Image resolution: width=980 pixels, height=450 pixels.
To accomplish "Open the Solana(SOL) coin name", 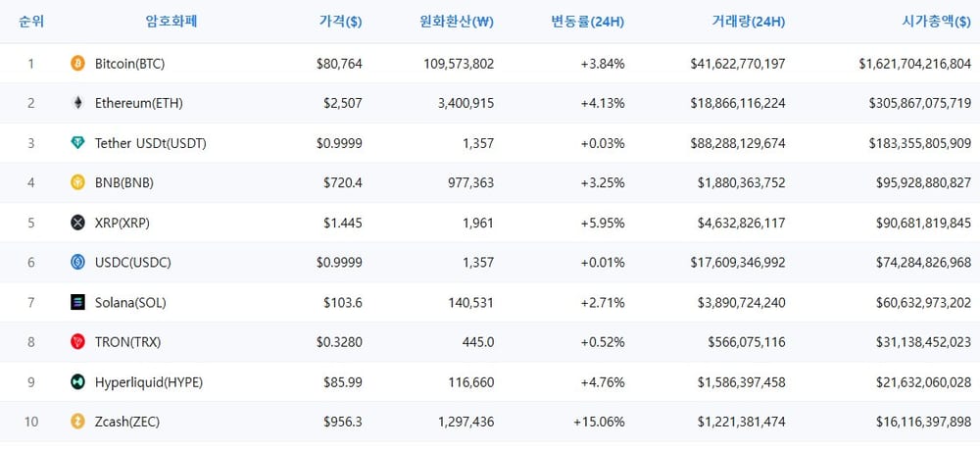I will (130, 303).
